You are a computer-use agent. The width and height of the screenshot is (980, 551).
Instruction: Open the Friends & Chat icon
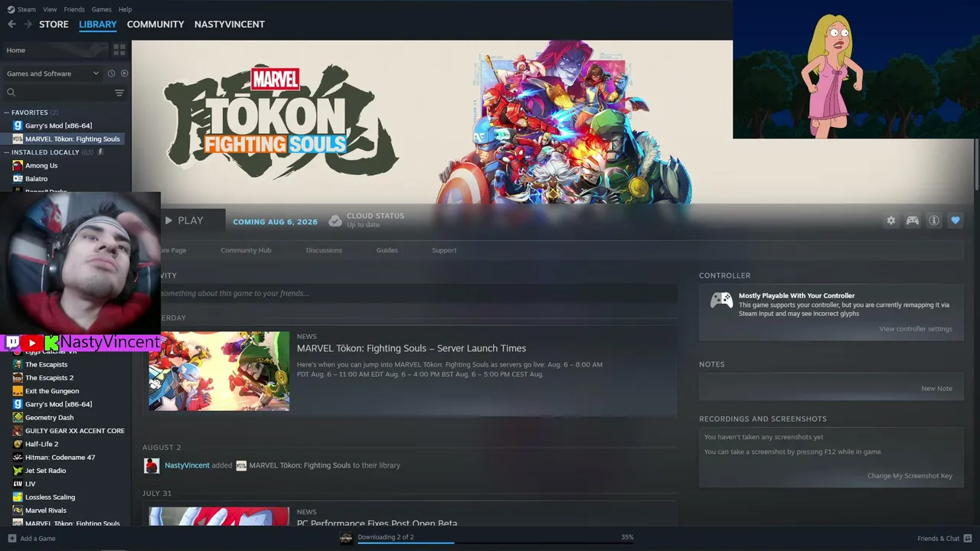point(969,538)
